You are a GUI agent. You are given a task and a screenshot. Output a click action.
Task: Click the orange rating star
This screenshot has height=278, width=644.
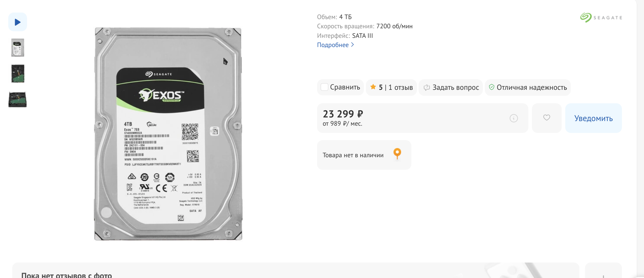click(373, 87)
